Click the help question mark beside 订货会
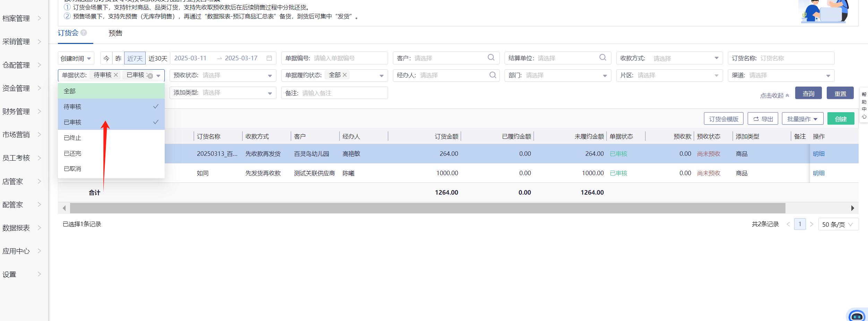The image size is (868, 321). coord(84,33)
